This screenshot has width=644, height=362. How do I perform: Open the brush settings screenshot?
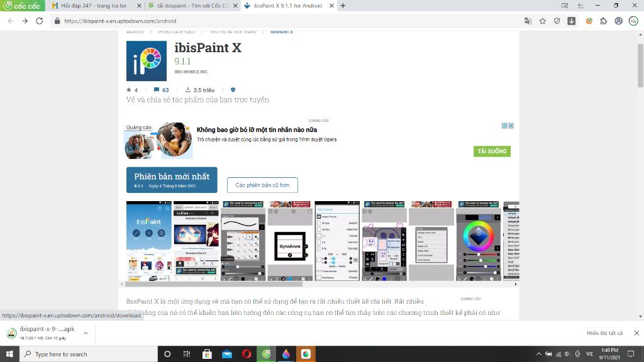243,241
